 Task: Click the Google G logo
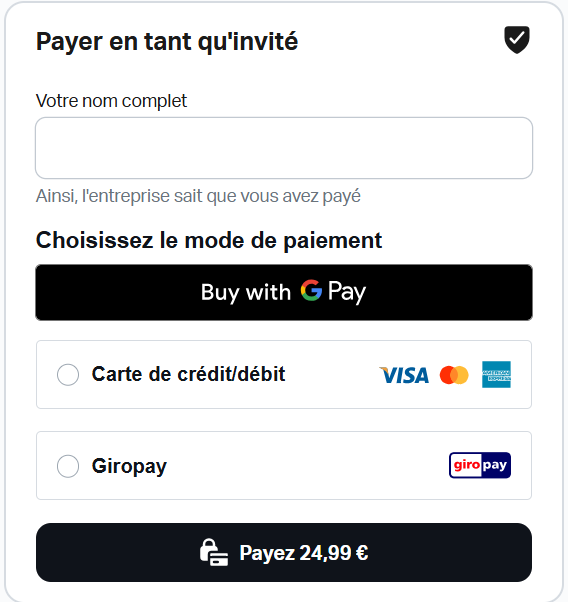[311, 290]
